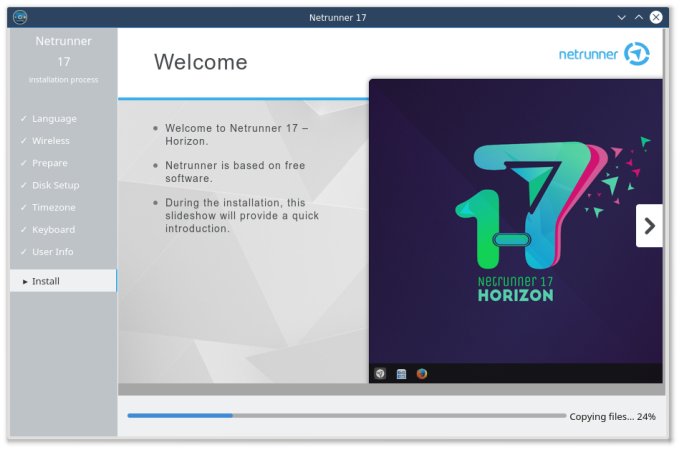Click the file manager icon in slideshow taskbar
The image size is (680, 450).
pyautogui.click(x=401, y=374)
